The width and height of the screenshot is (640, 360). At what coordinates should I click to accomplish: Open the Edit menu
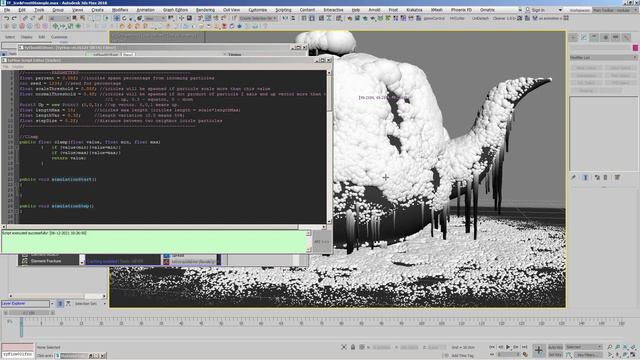point(22,9)
